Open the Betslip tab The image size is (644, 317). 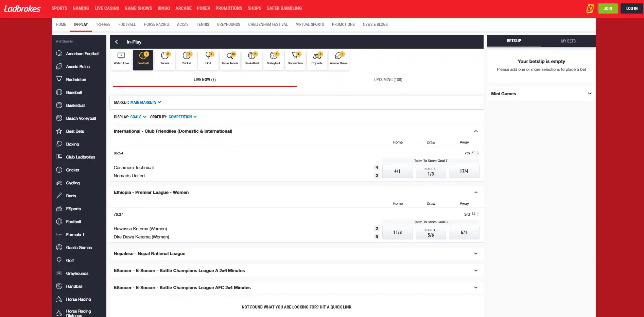click(514, 41)
